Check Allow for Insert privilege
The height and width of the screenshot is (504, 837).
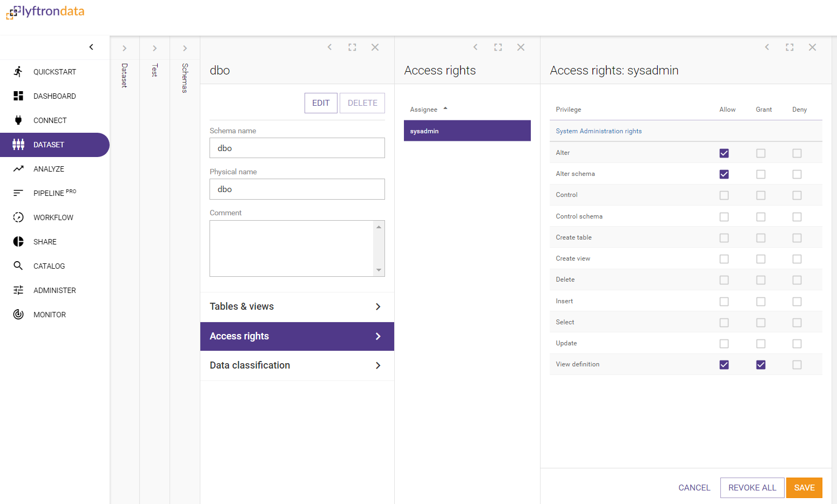724,302
